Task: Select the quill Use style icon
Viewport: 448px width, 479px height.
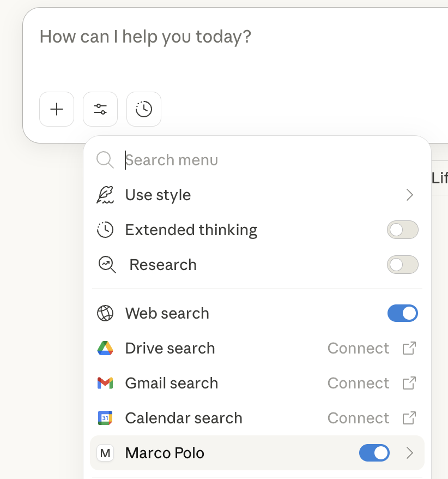Action: click(105, 195)
